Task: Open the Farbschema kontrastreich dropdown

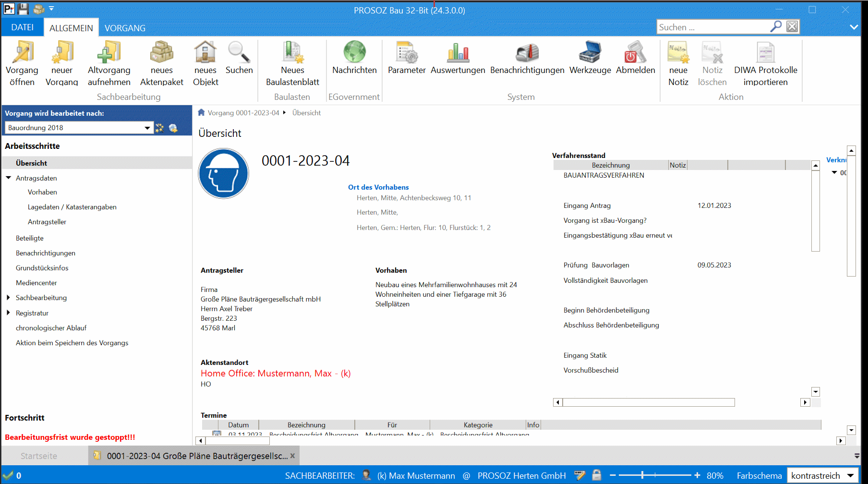Action: coord(823,475)
